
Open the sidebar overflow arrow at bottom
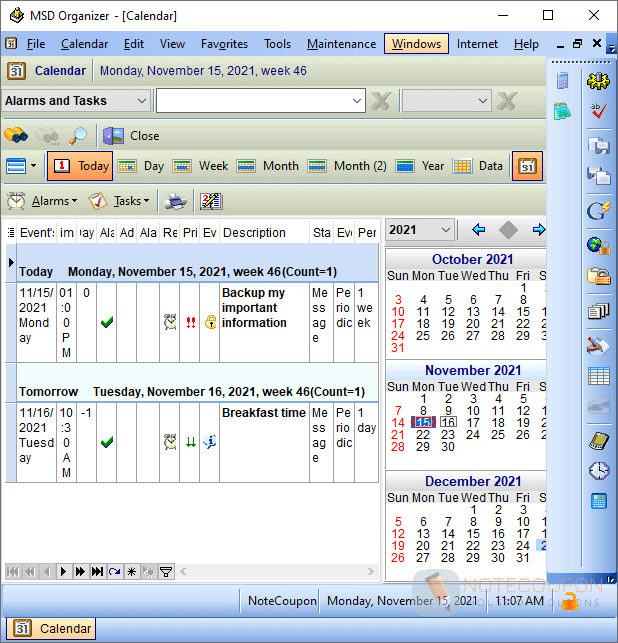point(610,579)
